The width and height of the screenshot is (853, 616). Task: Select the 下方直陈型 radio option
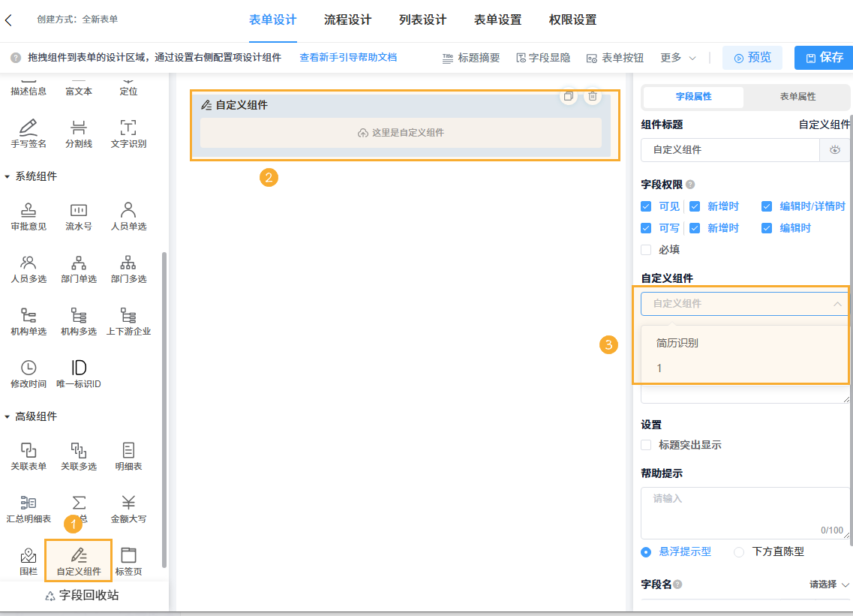(738, 551)
